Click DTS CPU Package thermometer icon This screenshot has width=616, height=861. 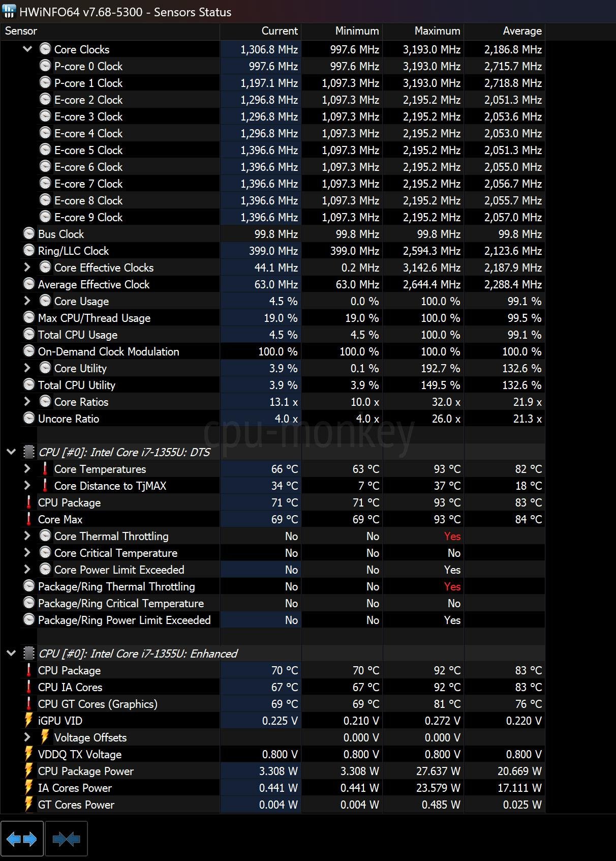pos(29,502)
